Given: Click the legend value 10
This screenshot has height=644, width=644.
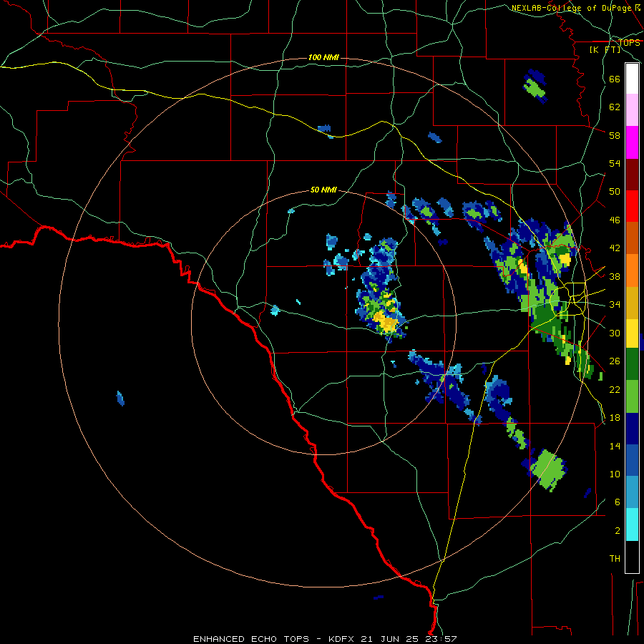Looking at the screenshot, I should (x=615, y=474).
